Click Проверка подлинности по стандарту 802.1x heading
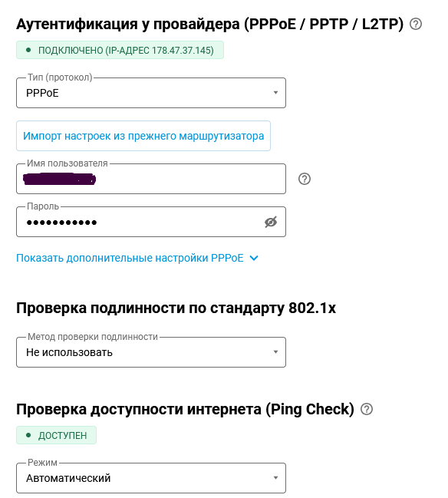Viewport: 448px width, 498px height. coord(176,308)
